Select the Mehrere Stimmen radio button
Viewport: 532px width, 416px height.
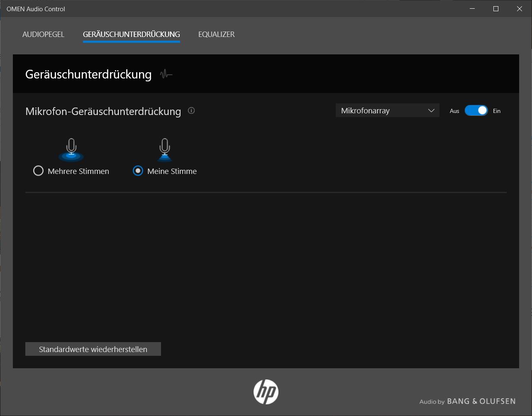coord(38,171)
